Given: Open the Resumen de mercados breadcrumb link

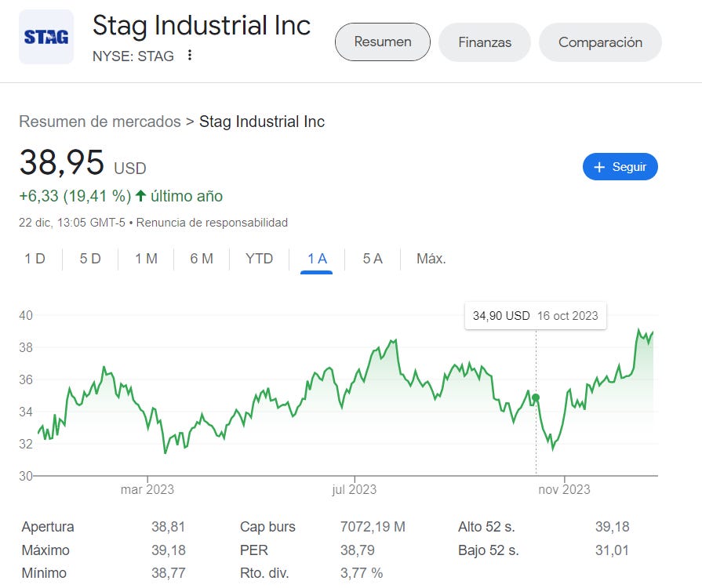Looking at the screenshot, I should [x=100, y=122].
